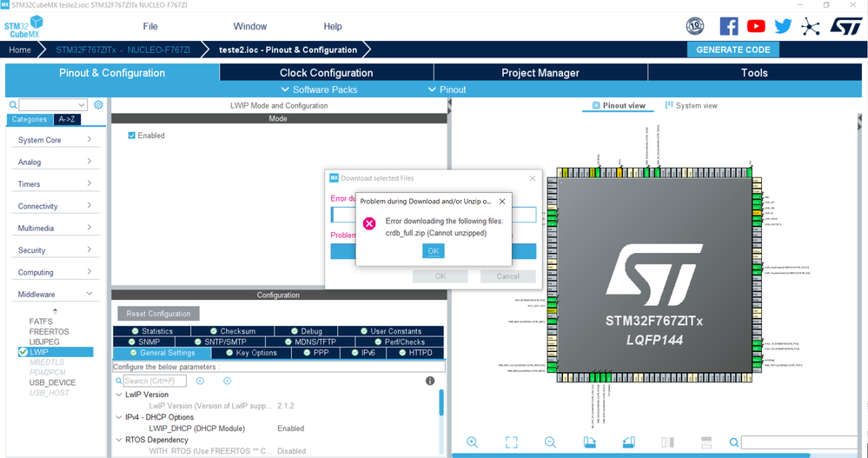
Task: Switch to System view
Action: pyautogui.click(x=691, y=105)
